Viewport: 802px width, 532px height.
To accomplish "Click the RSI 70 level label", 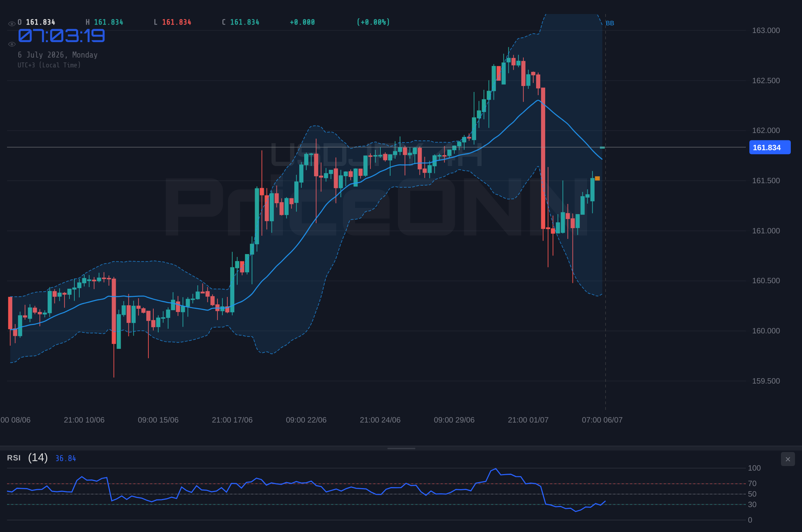I will (752, 484).
